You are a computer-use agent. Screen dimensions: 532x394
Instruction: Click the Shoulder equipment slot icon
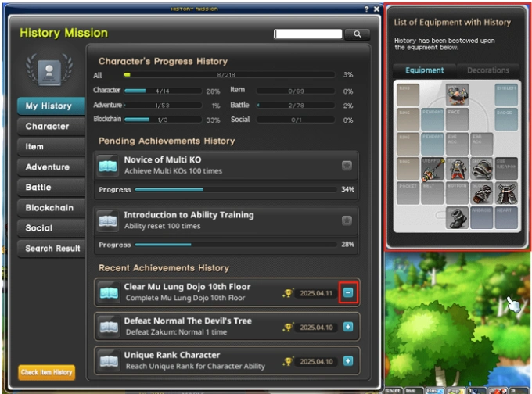[x=481, y=169]
